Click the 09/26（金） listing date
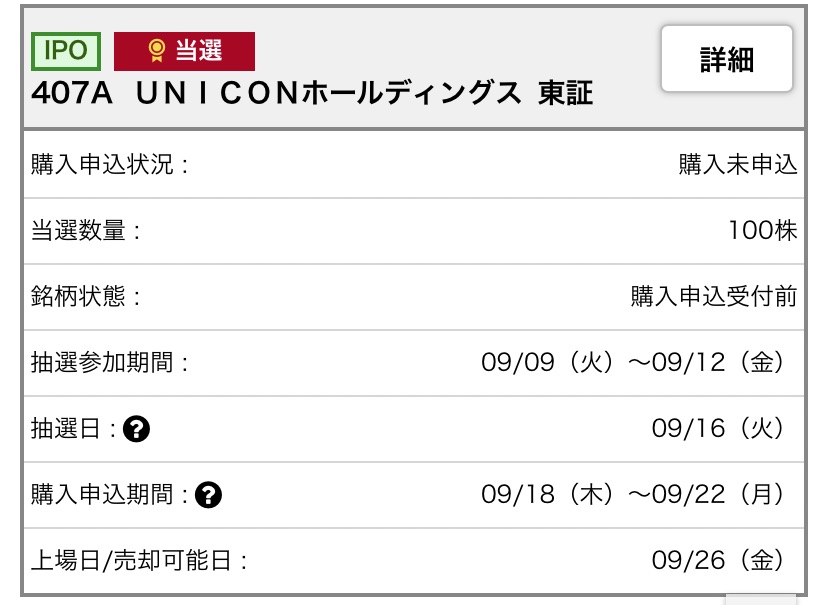Image resolution: width=828 pixels, height=605 pixels. (718, 560)
